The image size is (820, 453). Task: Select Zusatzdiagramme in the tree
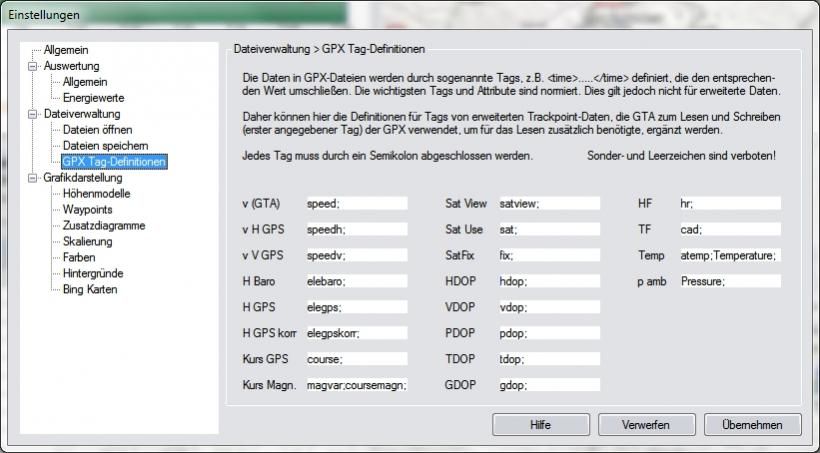103,226
